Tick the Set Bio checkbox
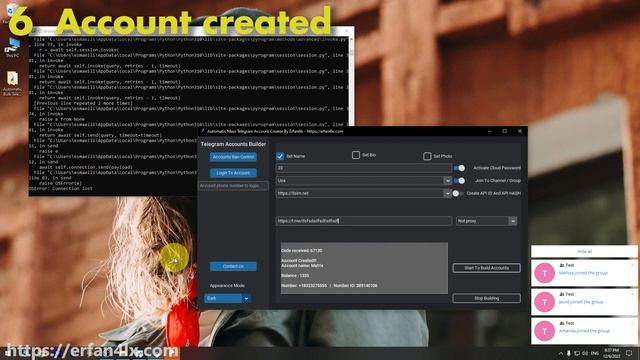The width and height of the screenshot is (640, 360). tap(356, 155)
